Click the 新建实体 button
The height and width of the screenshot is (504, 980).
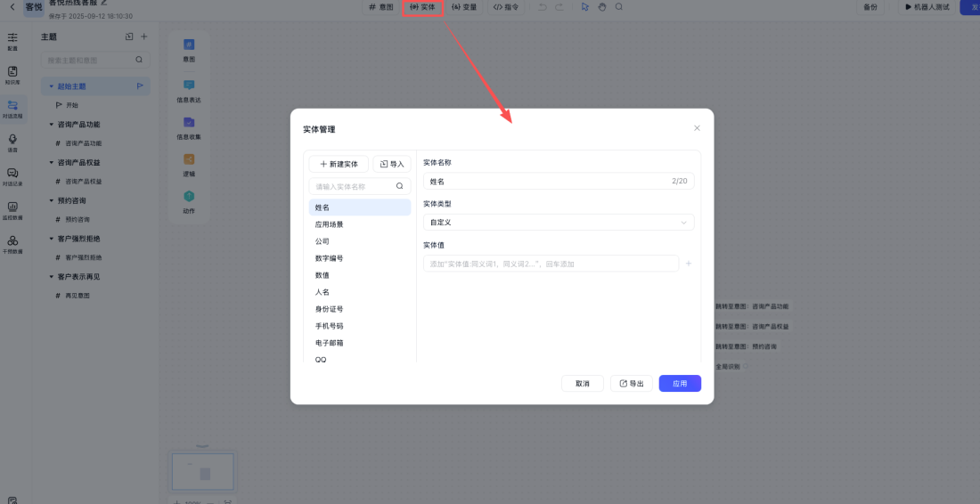pos(339,164)
